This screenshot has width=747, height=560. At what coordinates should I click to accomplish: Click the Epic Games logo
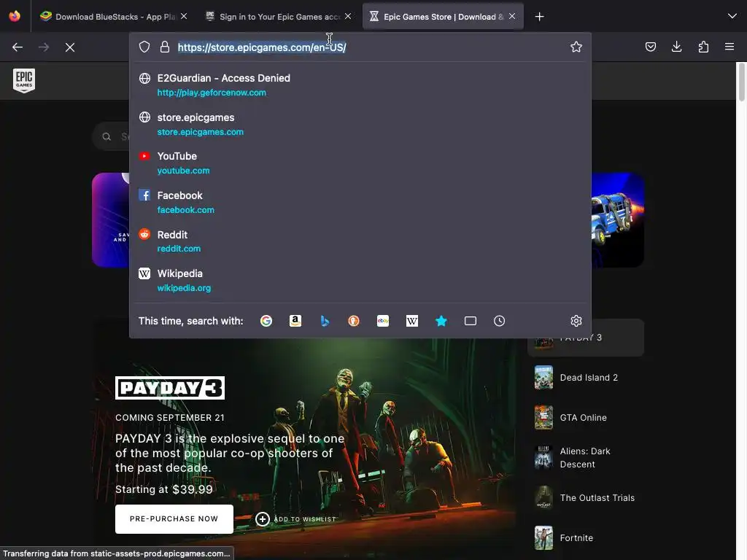click(24, 80)
